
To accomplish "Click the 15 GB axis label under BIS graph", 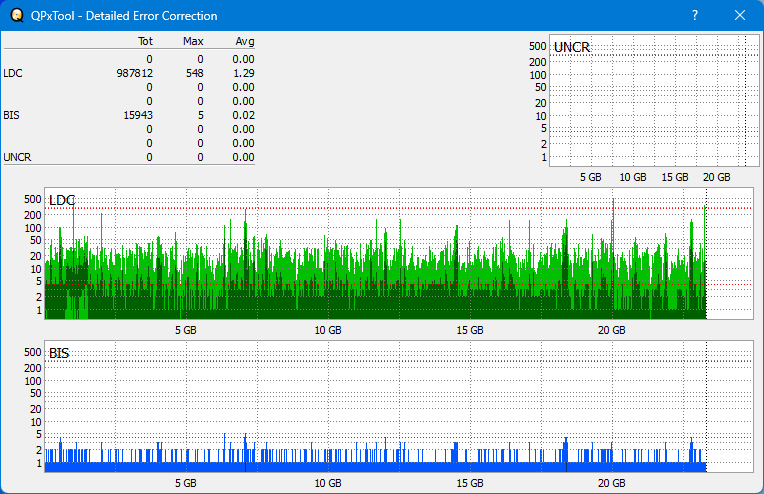I will 470,483.
